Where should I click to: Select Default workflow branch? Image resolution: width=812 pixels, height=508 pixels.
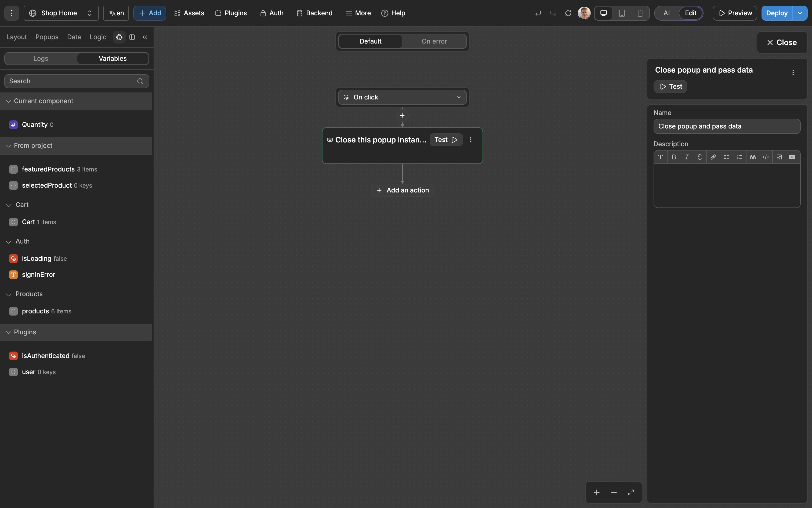[x=371, y=41]
